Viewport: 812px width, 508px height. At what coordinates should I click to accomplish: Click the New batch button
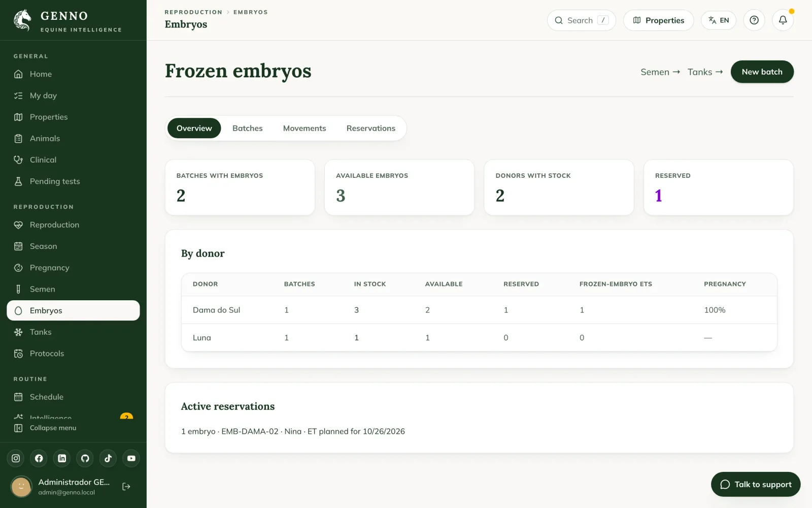pyautogui.click(x=762, y=72)
